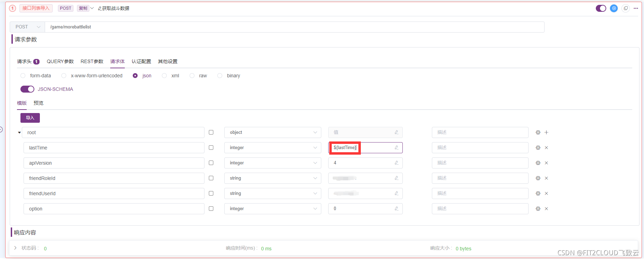The width and height of the screenshot is (644, 259).
Task: Switch to the REST参数 tab
Action: click(92, 61)
